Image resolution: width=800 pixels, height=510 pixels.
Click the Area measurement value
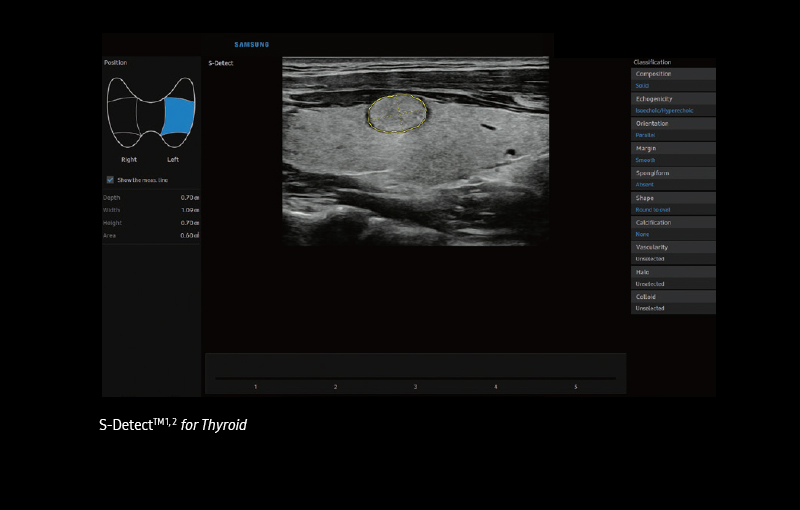point(189,236)
